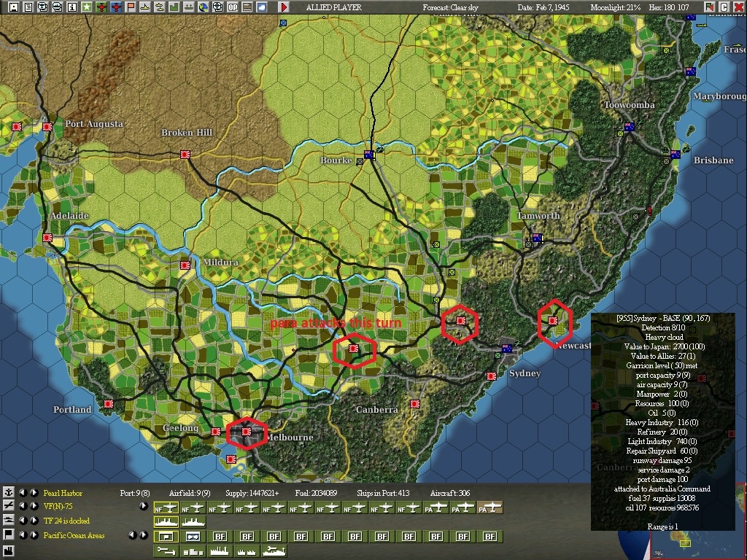Open the weather cloud icon
This screenshot has width=747, height=560.
click(x=262, y=7)
